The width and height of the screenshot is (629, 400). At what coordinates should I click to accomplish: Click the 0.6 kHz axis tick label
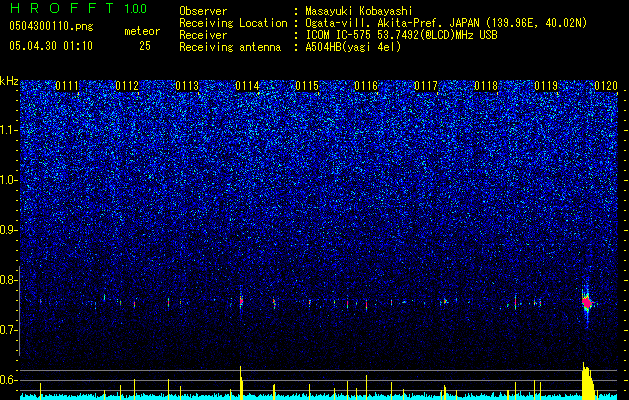(8, 380)
